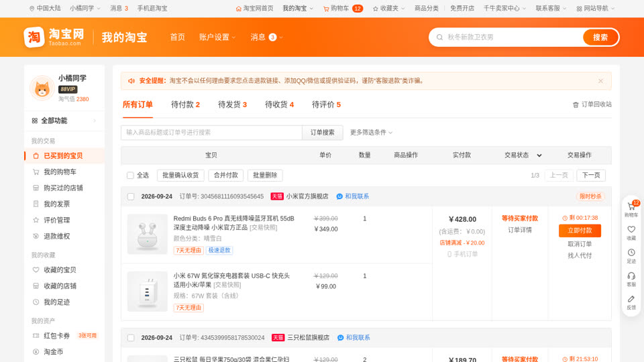Click the 我的发票 sidebar icon

click(x=36, y=204)
